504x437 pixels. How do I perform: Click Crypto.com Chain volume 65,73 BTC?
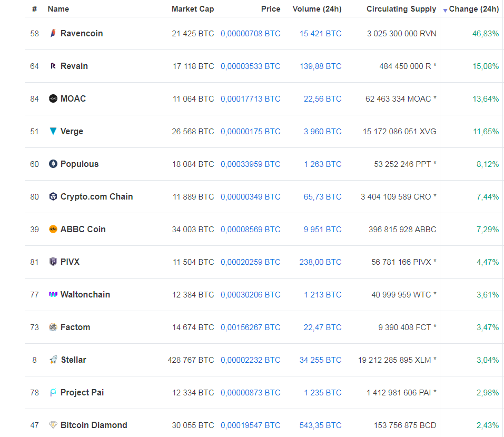pyautogui.click(x=322, y=197)
